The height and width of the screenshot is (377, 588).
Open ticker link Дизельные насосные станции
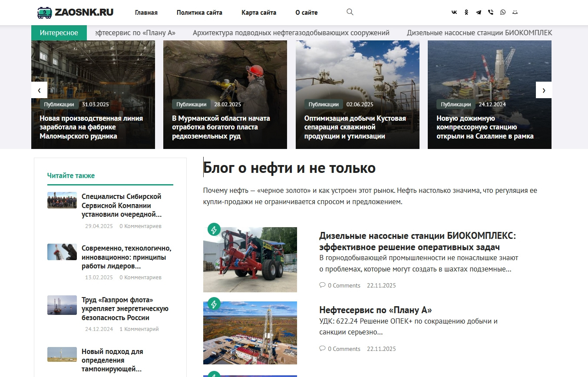[479, 33]
